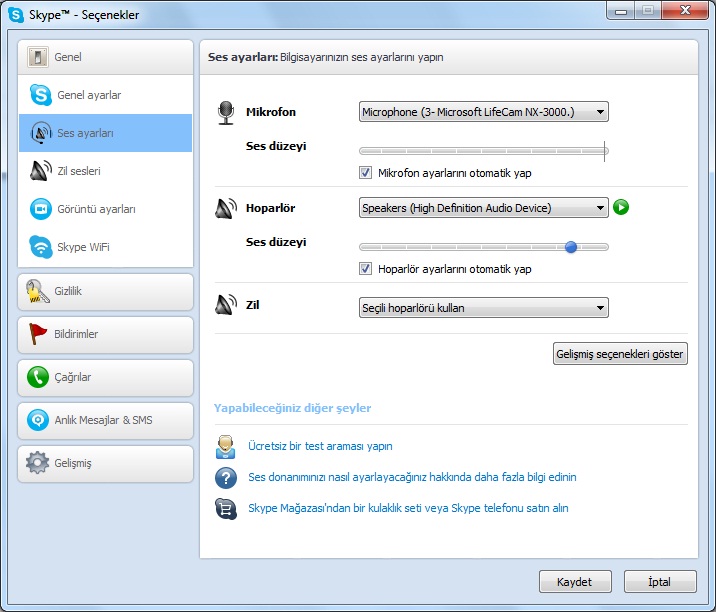This screenshot has height=612, width=716.
Task: Expand the Gelişmiş section
Action: tap(105, 464)
